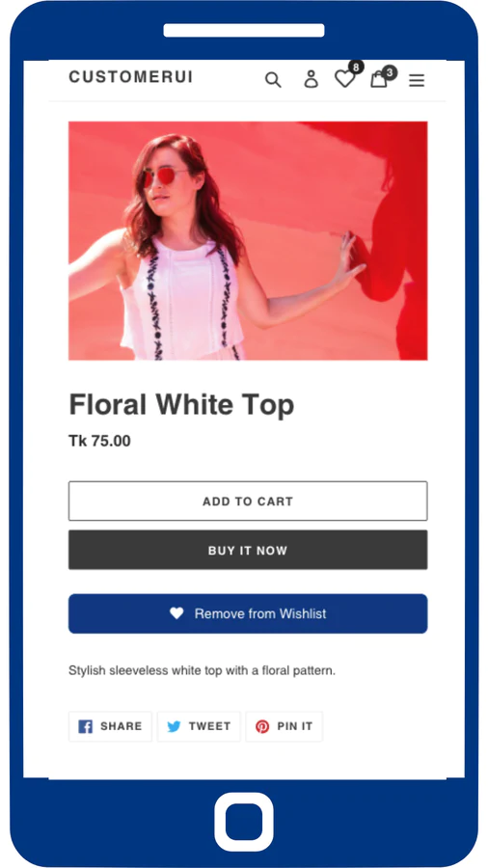This screenshot has height=868, width=488.
Task: Open the Floral White Top product image
Action: 248,241
